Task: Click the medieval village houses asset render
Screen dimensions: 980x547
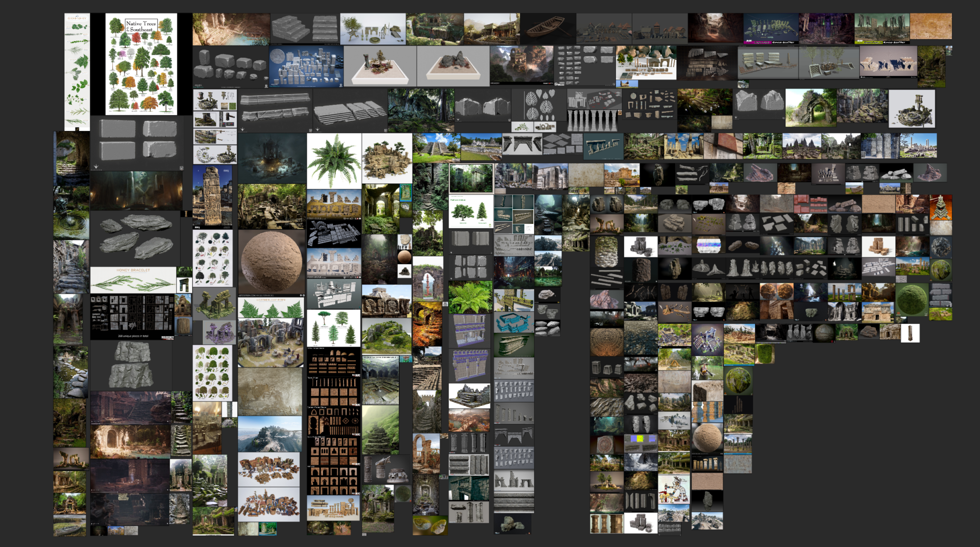Action: click(x=660, y=28)
